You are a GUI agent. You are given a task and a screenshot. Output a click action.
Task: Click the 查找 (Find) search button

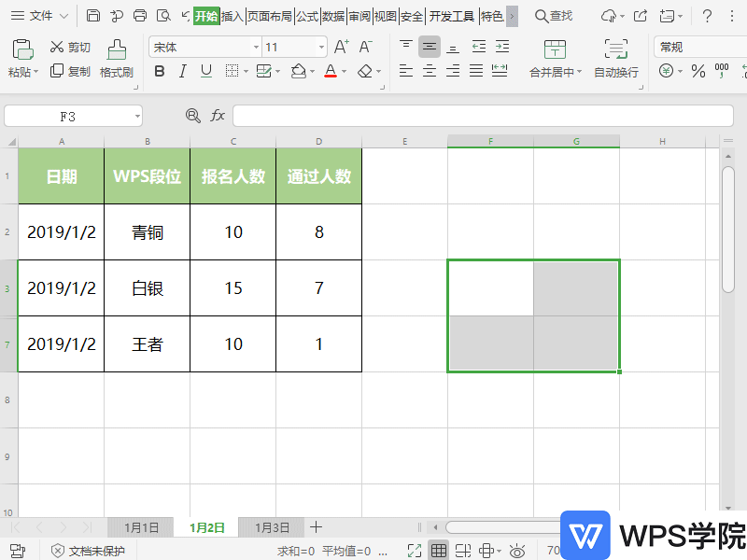pos(554,16)
